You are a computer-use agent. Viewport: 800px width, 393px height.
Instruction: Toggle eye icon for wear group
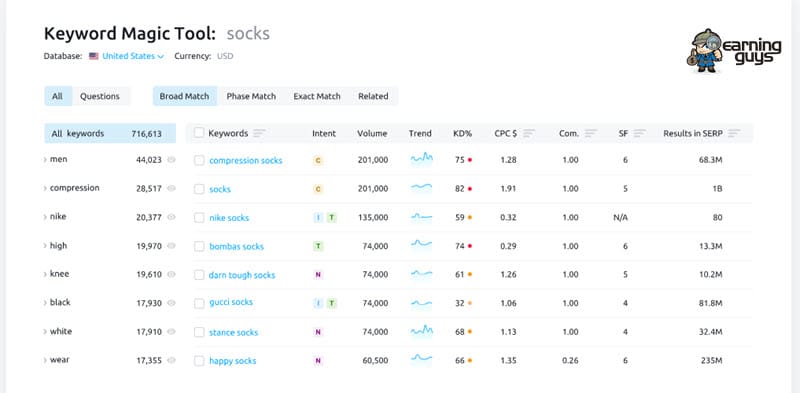[x=171, y=360]
